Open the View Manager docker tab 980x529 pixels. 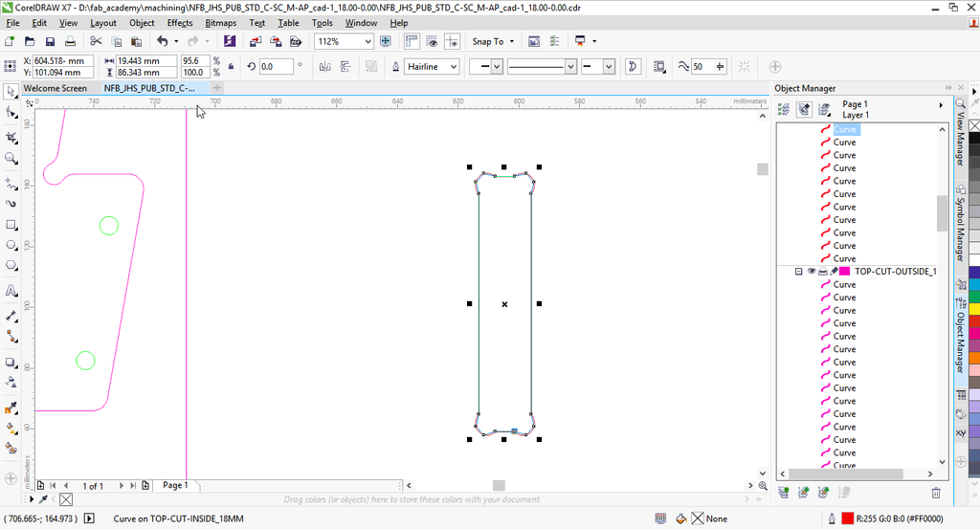pyautogui.click(x=961, y=134)
